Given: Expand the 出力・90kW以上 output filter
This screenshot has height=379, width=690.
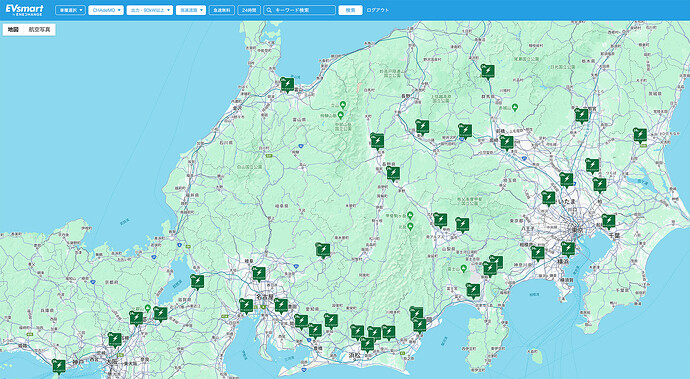Looking at the screenshot, I should tap(150, 10).
